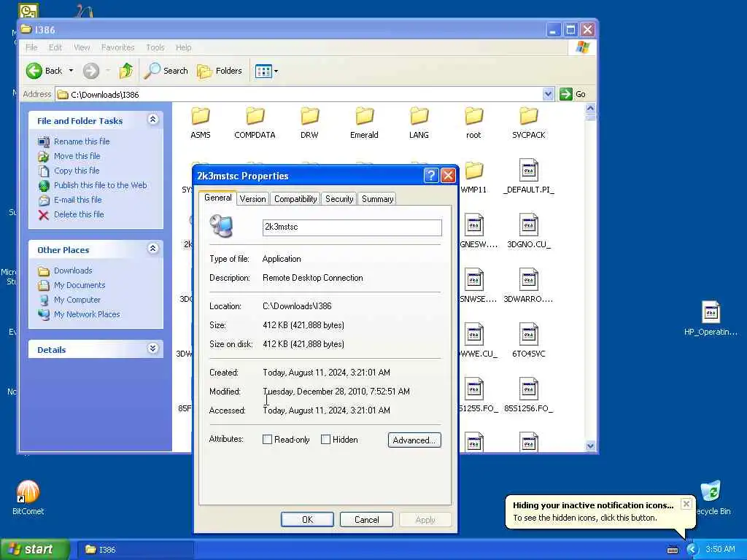Select the 3DWARRO file icon
Image resolution: width=747 pixels, height=560 pixels.
(528, 280)
